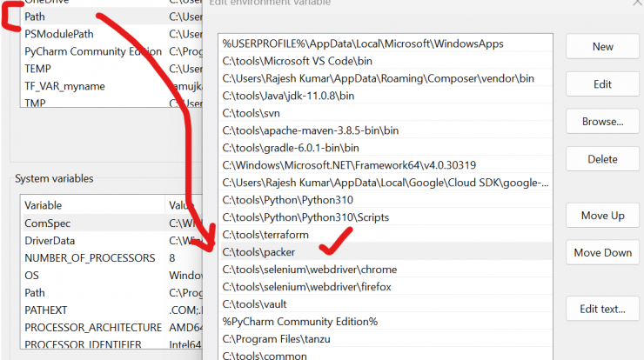Select the Google Cloud SDK path entry
This screenshot has width=644, height=360.
(386, 183)
